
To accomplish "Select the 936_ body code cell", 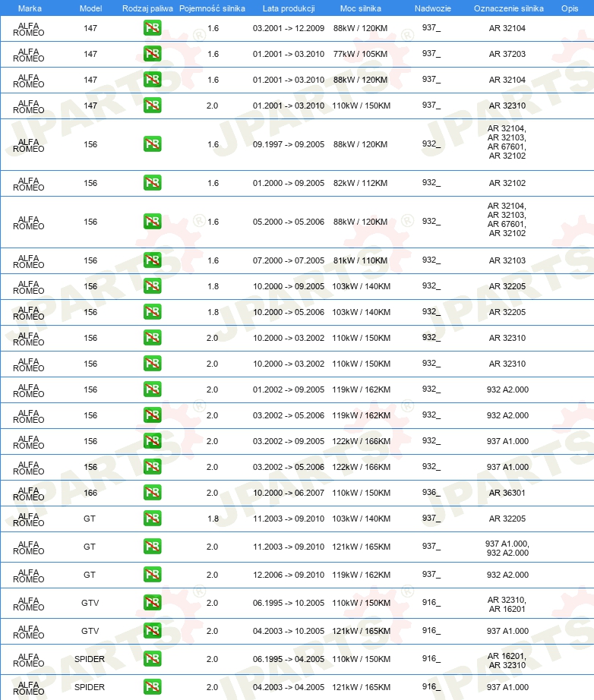I will [431, 492].
